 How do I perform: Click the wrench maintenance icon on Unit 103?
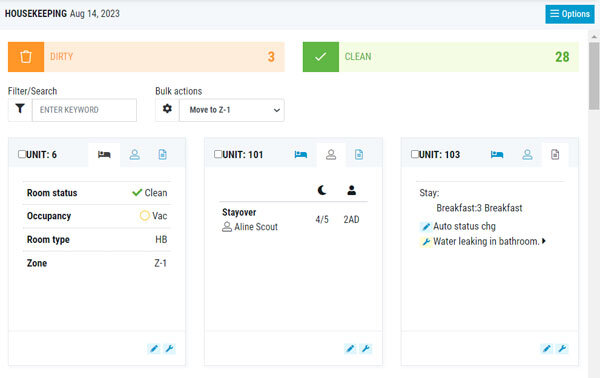[562, 349]
